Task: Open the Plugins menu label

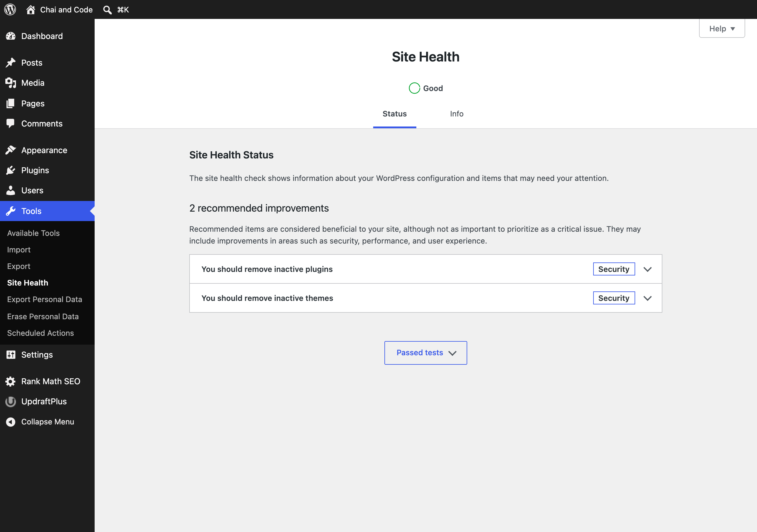Action: (x=35, y=170)
